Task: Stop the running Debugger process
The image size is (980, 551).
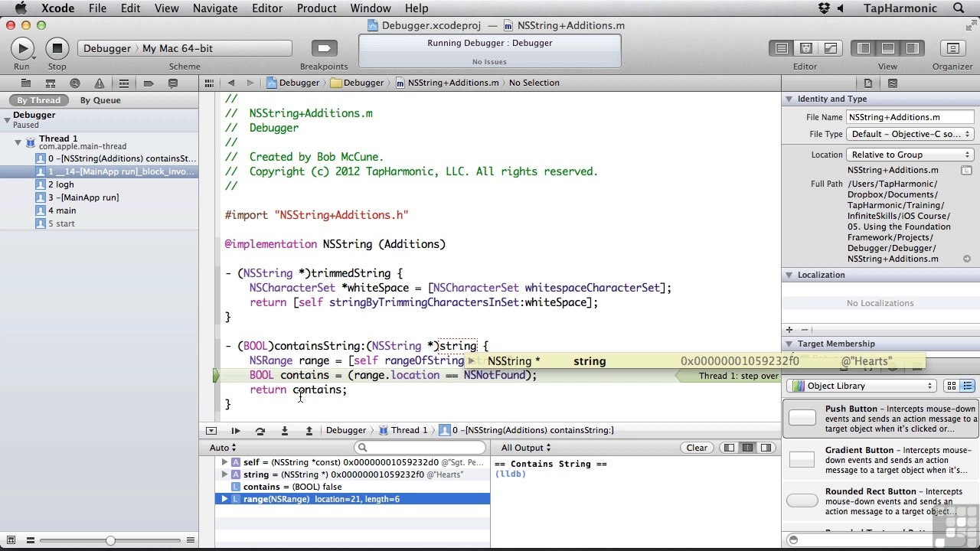Action: pyautogui.click(x=57, y=48)
